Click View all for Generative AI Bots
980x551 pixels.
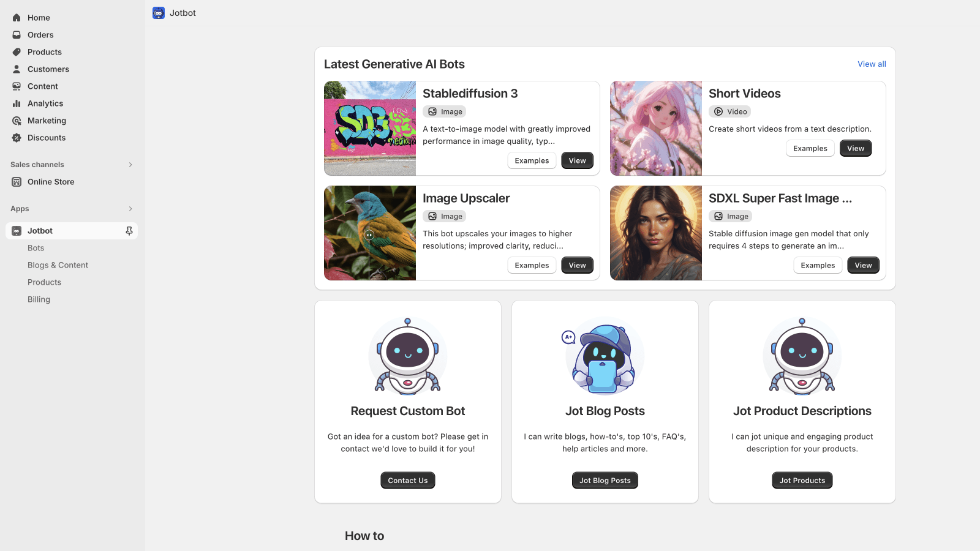pyautogui.click(x=871, y=64)
